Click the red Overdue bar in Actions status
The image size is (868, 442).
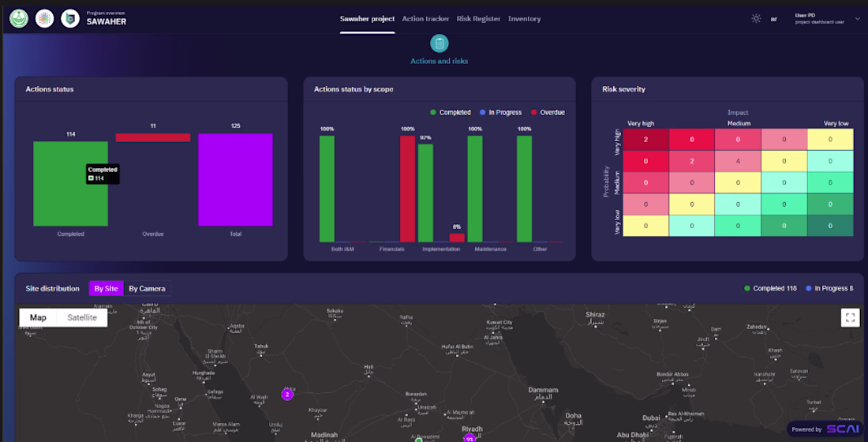pos(153,137)
